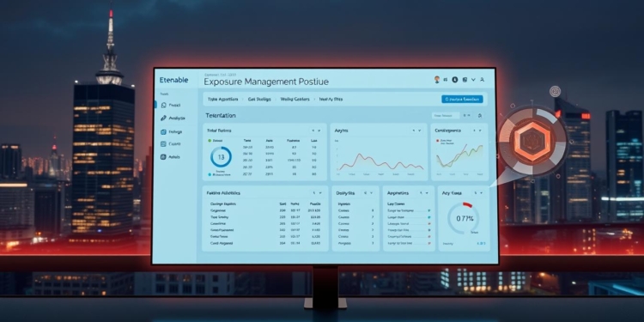Viewport: 644px width, 322px height.
Task: Click the teal legend dot below the donut
Action: (210, 174)
